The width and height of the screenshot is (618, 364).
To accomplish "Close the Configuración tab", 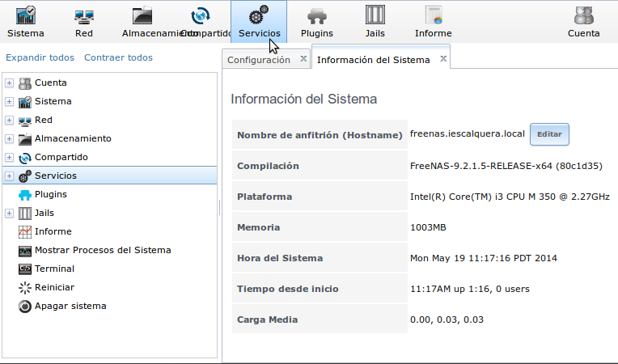I will (303, 59).
